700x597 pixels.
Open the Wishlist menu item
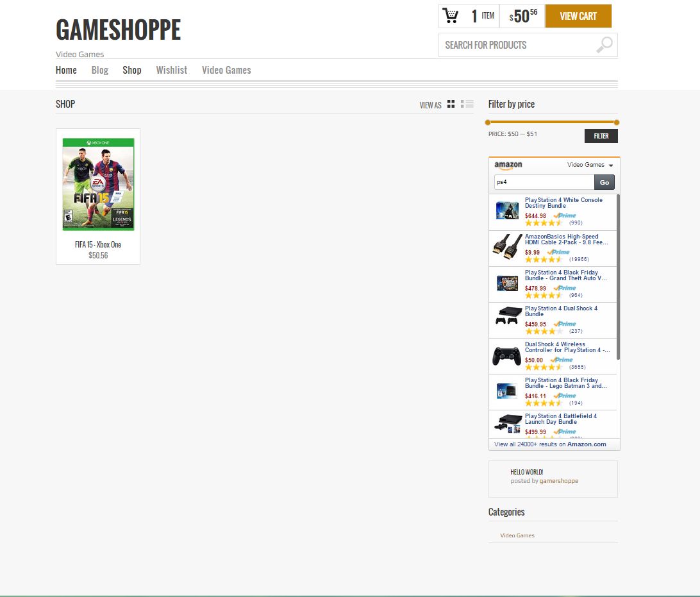(x=171, y=70)
